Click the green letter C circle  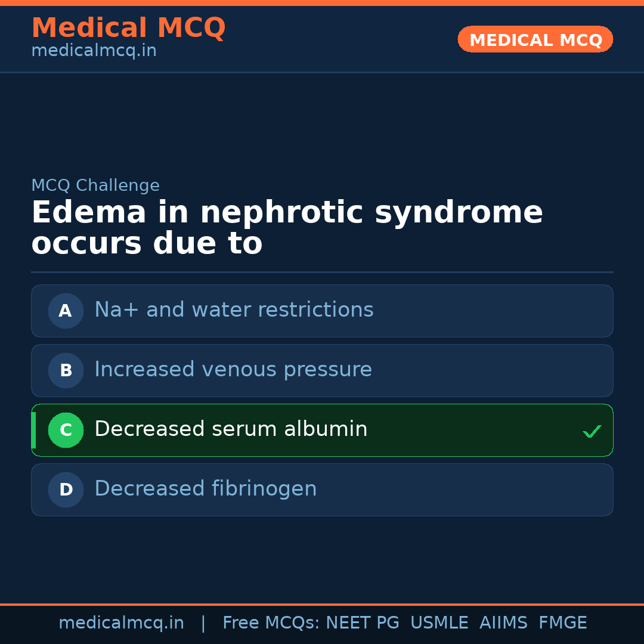66,430
